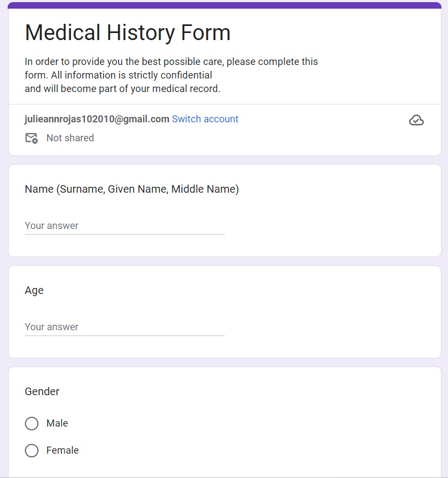Click the julieannrojas102010 email address text

97,119
